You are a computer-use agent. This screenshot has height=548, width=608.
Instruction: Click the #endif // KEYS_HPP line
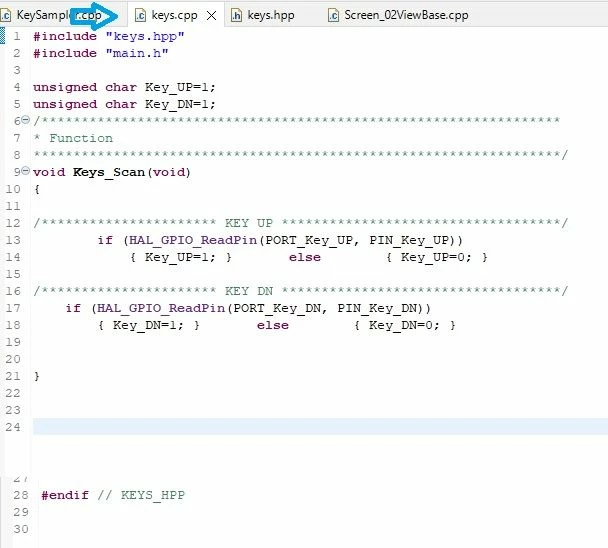pyautogui.click(x=113, y=495)
